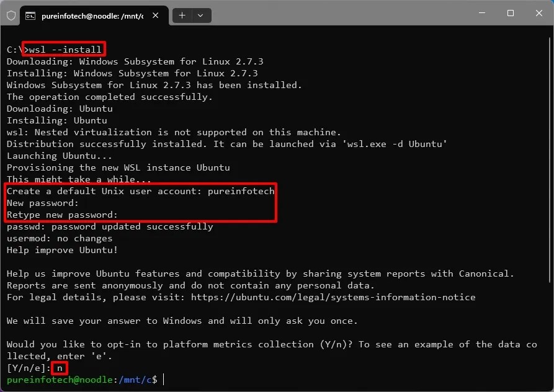Image resolution: width=554 pixels, height=392 pixels.
Task: Maximize the terminal window
Action: point(511,13)
